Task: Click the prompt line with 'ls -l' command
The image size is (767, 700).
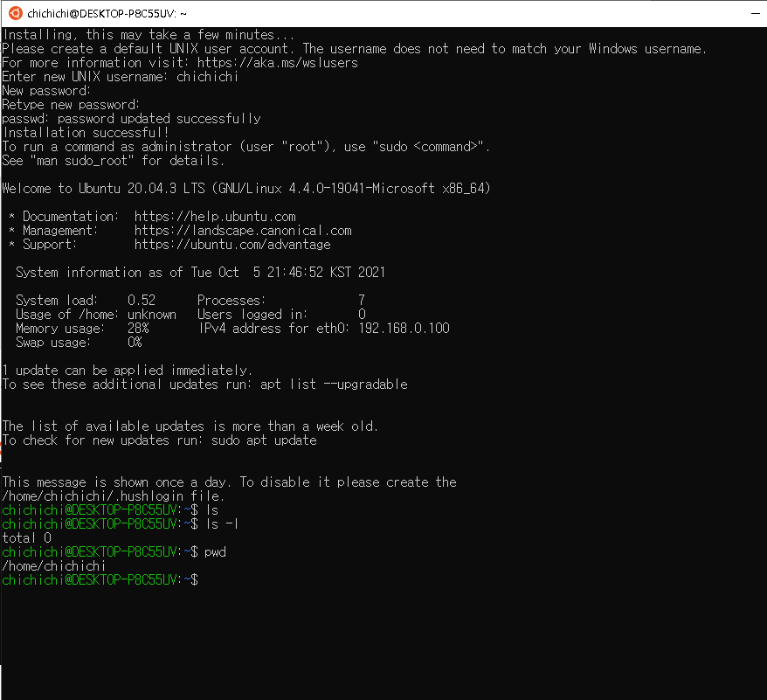Action: (x=121, y=523)
